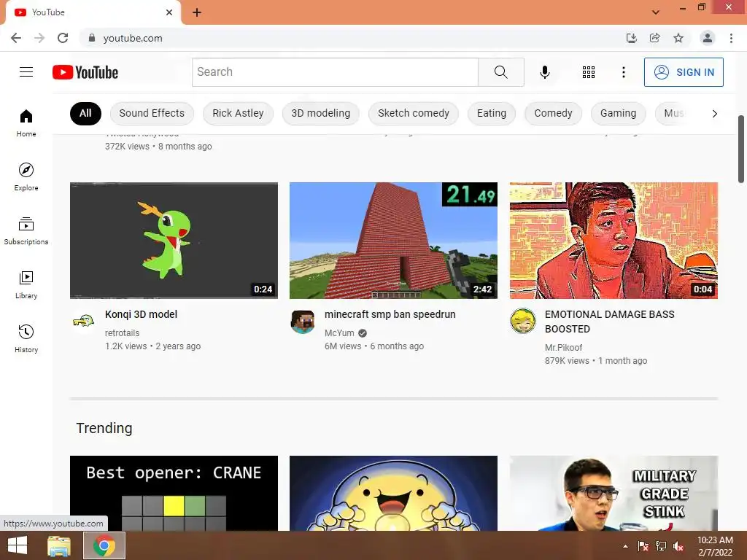This screenshot has height=560, width=747.
Task: Reload the page
Action: coord(63,38)
